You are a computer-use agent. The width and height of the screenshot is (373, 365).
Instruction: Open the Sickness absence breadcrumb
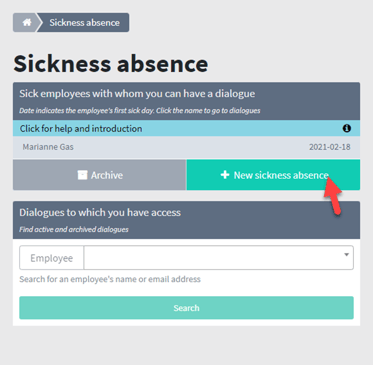84,22
